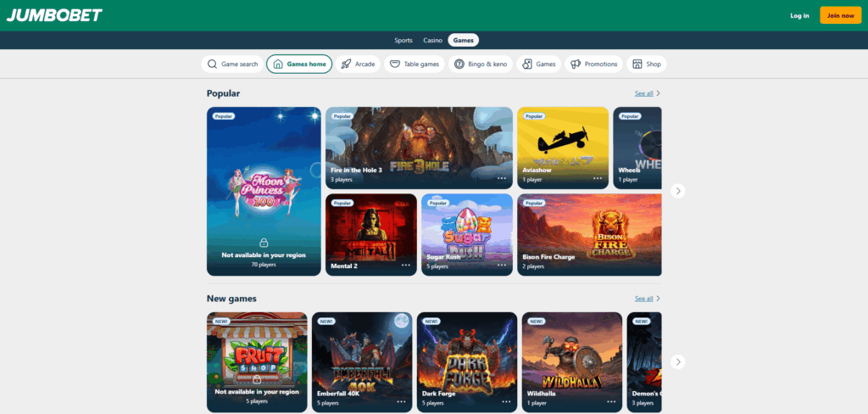Click chevron next to Popular See all
Screen dimensions: 868x414
coord(658,93)
